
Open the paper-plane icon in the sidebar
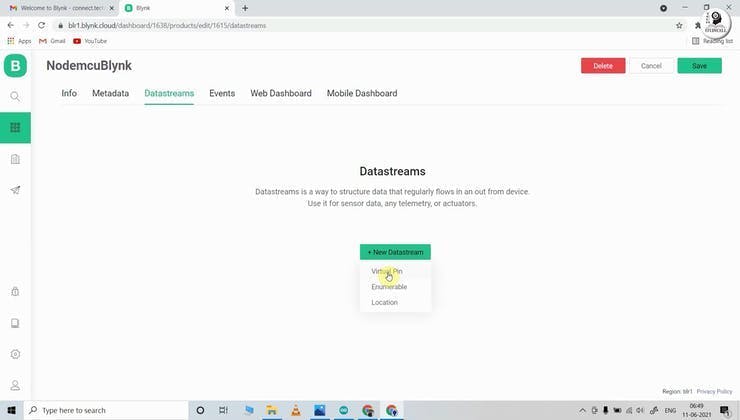pyautogui.click(x=15, y=190)
